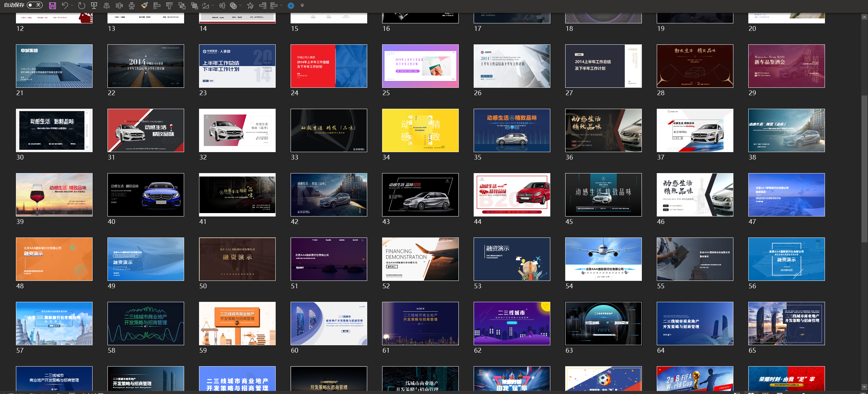The width and height of the screenshot is (868, 394).
Task: Align objects center horizontally icon
Action: coord(106,5)
